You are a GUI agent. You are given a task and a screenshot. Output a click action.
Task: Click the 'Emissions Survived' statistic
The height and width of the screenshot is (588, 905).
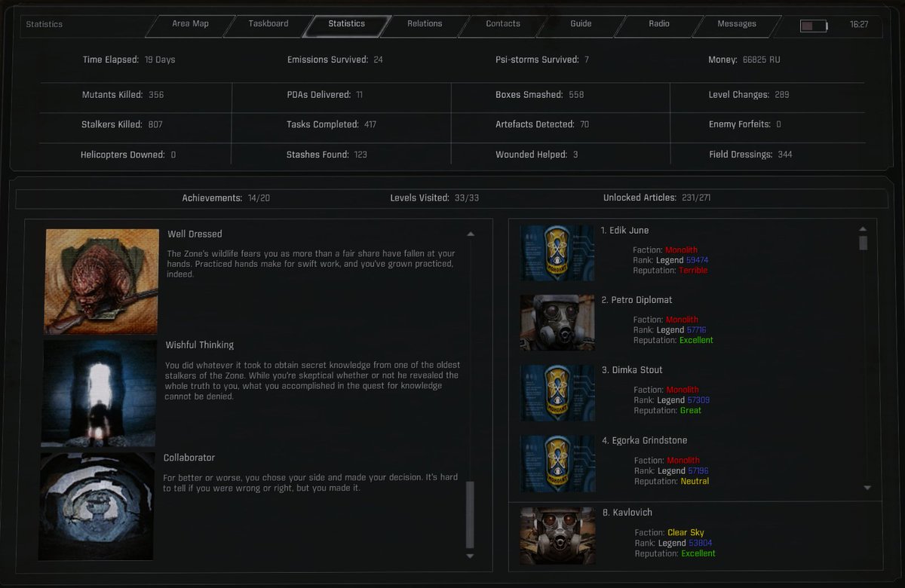335,60
